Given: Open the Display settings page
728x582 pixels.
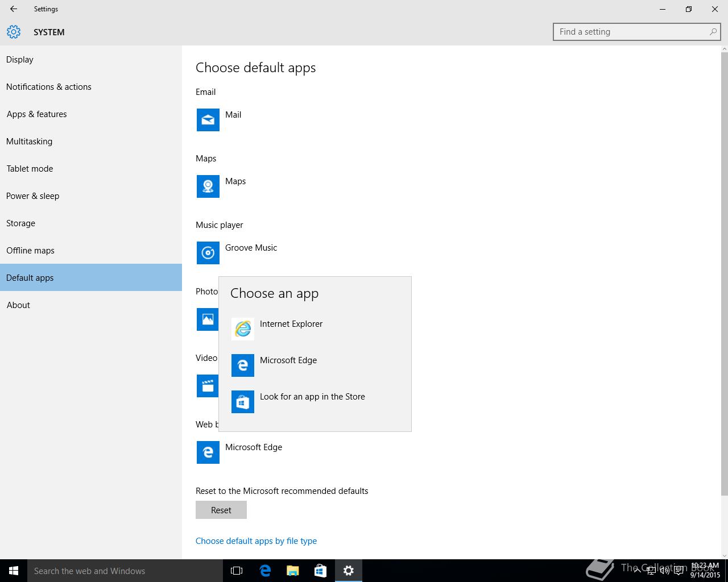Looking at the screenshot, I should coord(91,60).
